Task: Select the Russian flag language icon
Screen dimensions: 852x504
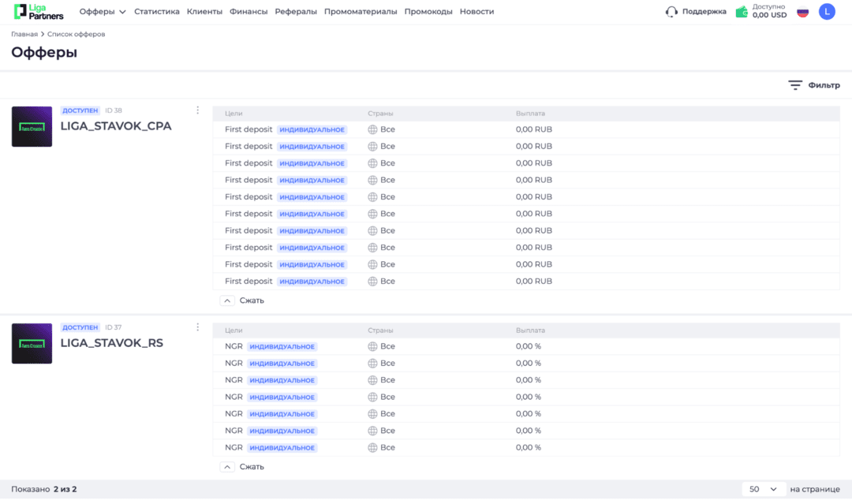Action: click(802, 12)
